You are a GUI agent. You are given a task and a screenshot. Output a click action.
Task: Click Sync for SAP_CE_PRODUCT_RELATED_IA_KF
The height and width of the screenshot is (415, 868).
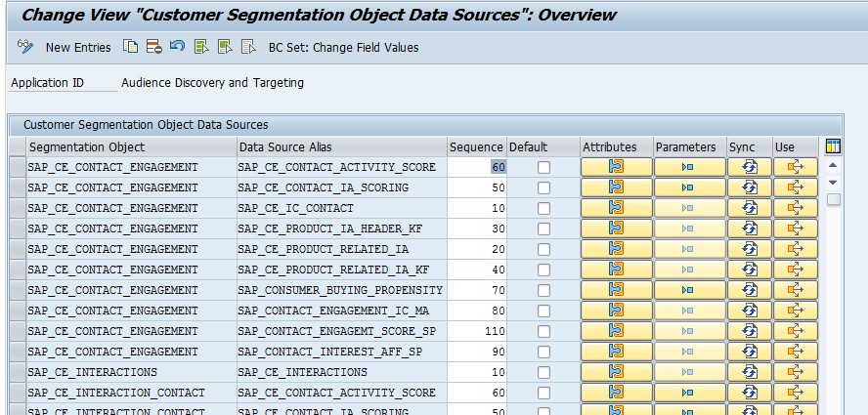[x=750, y=270]
